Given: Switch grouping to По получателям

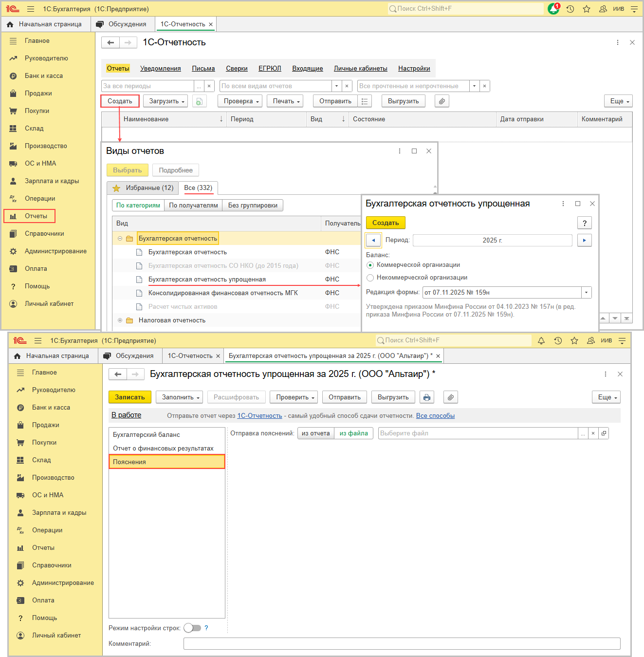Looking at the screenshot, I should (x=193, y=205).
